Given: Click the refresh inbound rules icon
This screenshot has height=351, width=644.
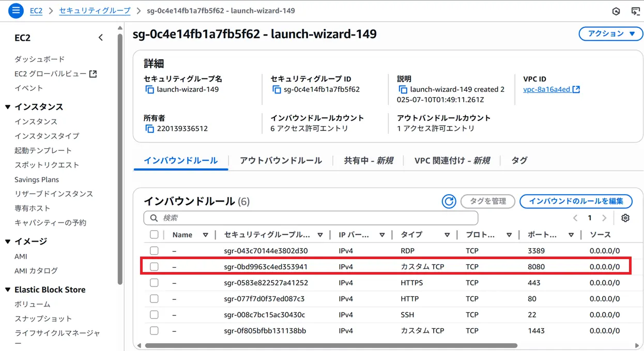Looking at the screenshot, I should pyautogui.click(x=449, y=201).
